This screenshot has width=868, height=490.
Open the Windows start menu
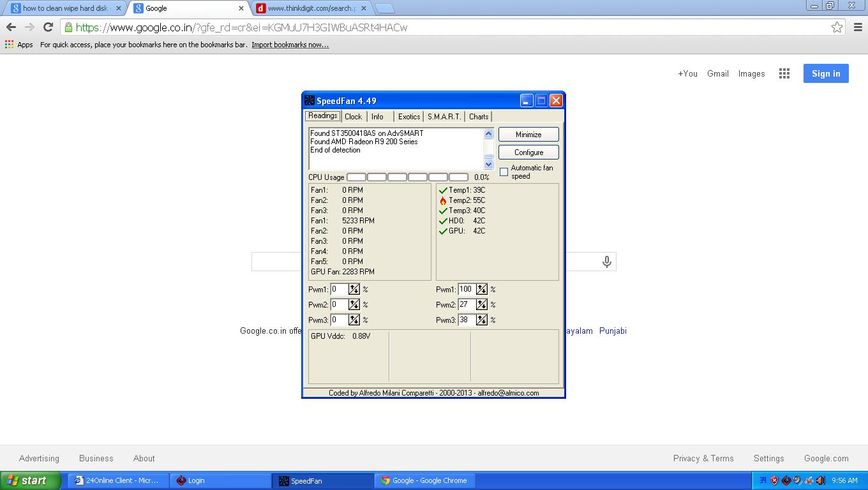point(31,480)
